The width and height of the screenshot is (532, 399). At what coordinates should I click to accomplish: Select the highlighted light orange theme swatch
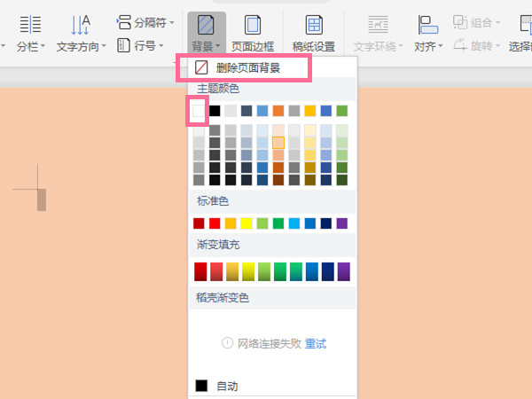(278, 142)
